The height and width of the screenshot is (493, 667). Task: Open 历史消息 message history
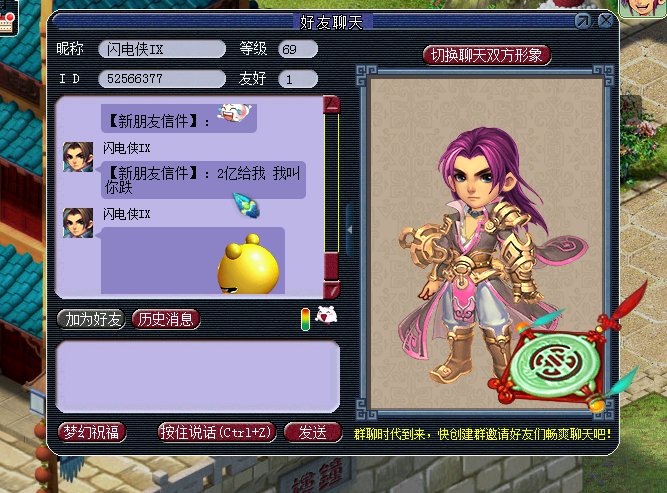[x=165, y=319]
